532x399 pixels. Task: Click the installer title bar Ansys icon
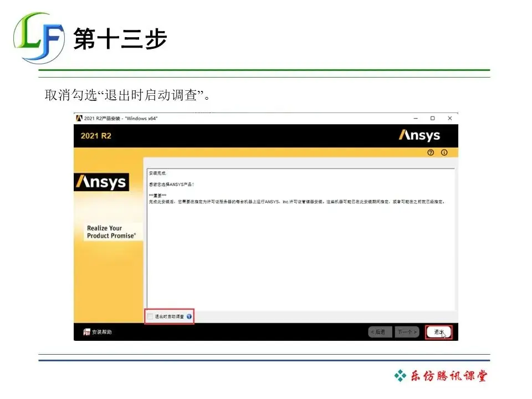pos(79,118)
